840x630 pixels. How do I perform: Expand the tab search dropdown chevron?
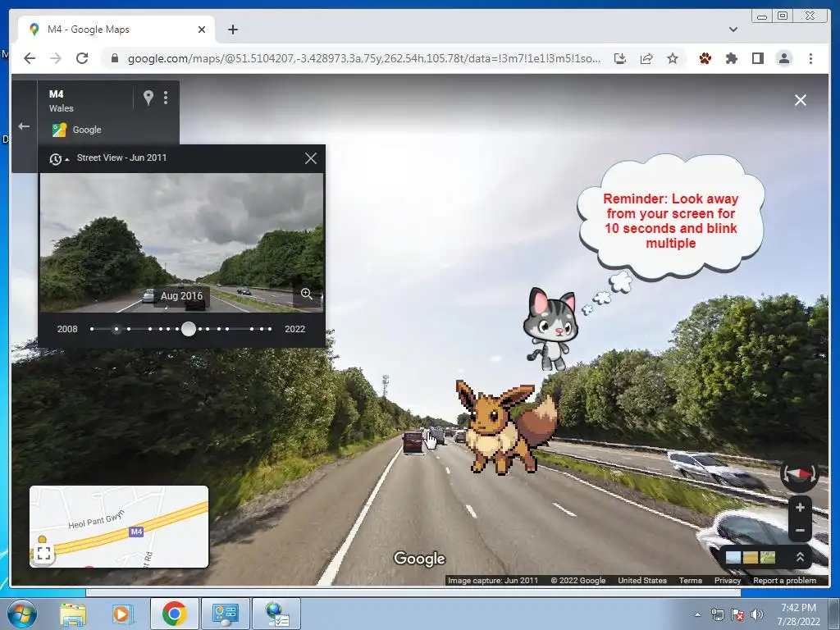733,30
